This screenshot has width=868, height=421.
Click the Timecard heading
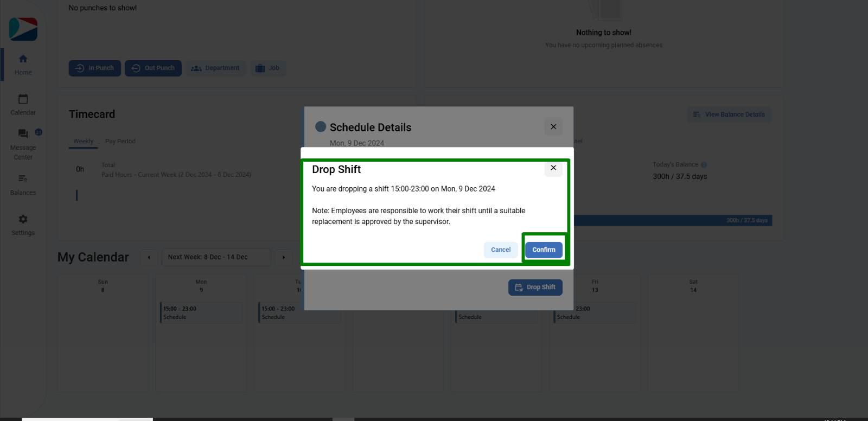coord(92,114)
